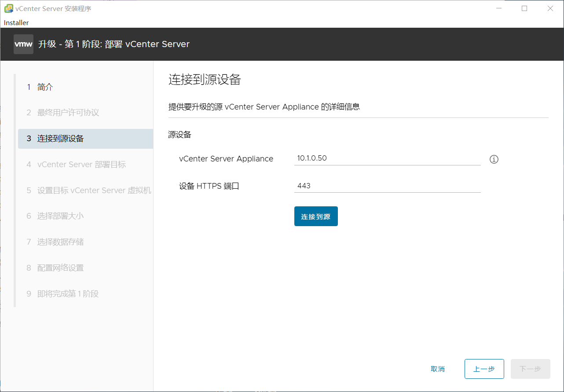Click the 连接到源 button
564x392 pixels.
316,216
